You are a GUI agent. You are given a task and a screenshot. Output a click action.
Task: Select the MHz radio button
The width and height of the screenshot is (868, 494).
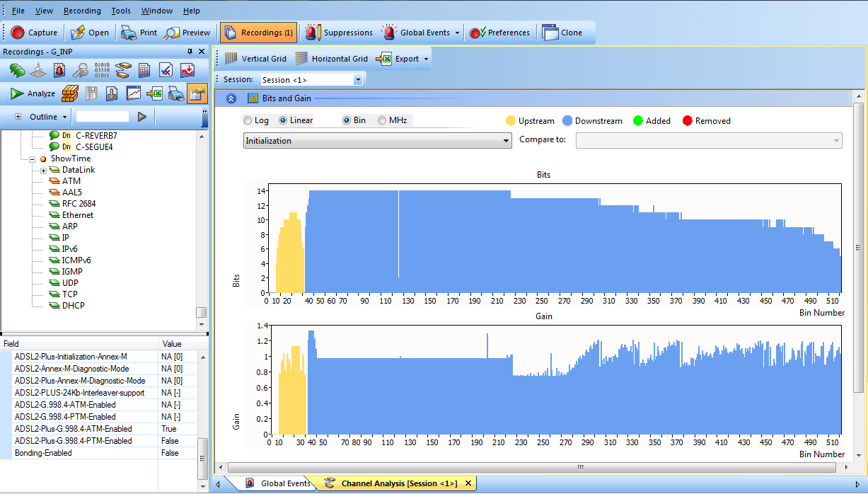tap(382, 120)
